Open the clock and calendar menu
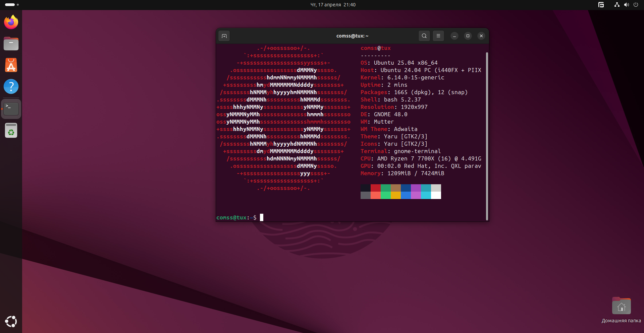The image size is (644, 333). point(333,5)
